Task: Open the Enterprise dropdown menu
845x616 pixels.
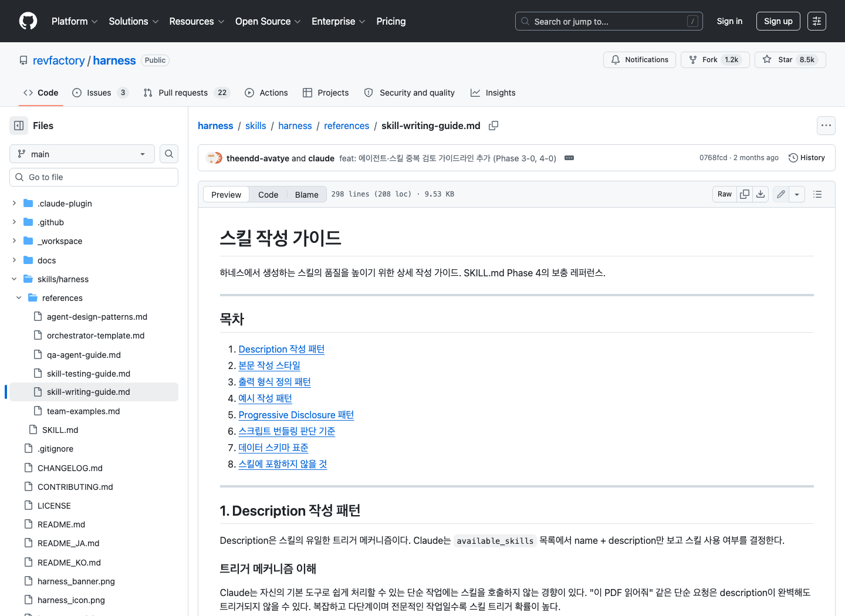Action: coord(338,21)
